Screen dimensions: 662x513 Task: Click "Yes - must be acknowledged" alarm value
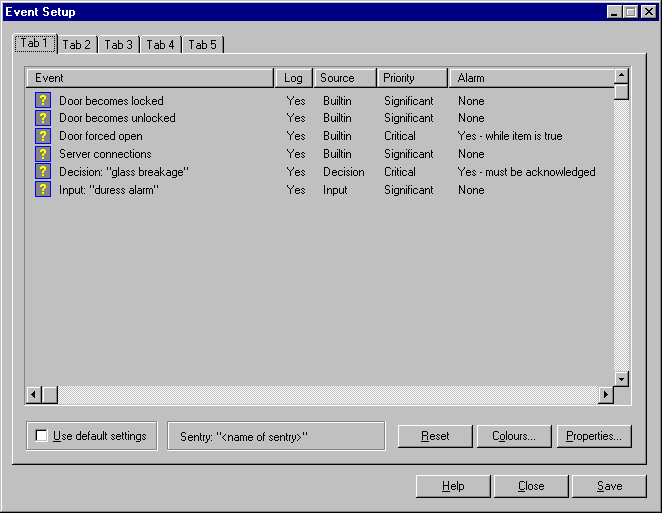click(x=526, y=172)
